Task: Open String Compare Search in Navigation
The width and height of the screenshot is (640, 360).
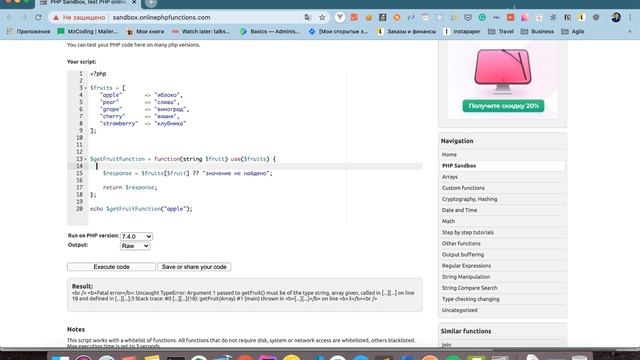Action: (469, 288)
